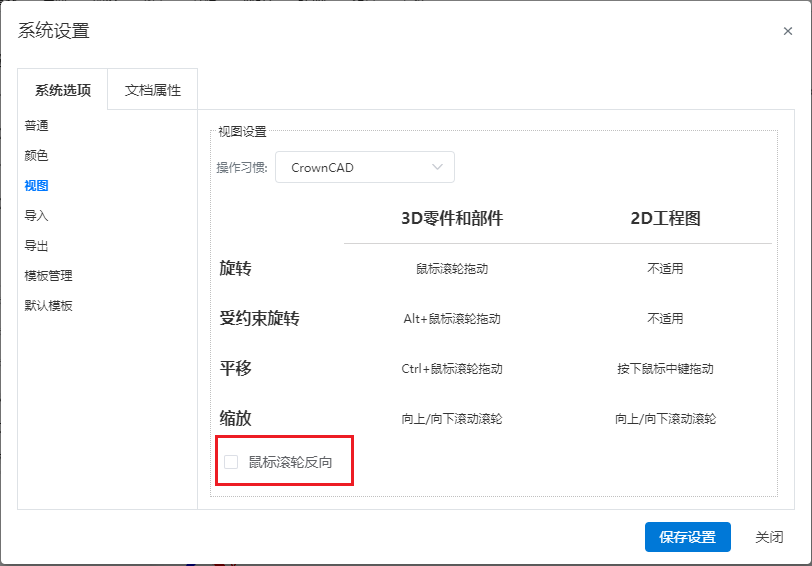Click the 缩放 row label
This screenshot has height=566, width=812.
[x=236, y=418]
